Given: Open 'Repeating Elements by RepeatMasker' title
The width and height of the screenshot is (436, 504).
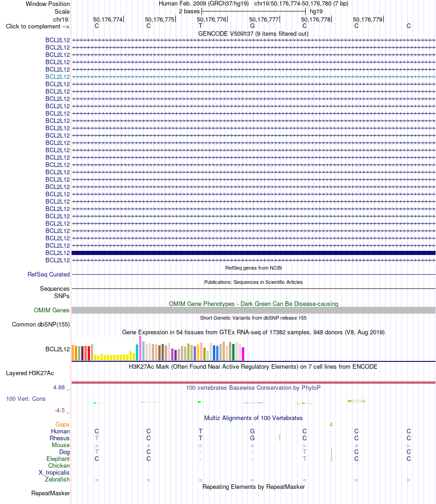Looking at the screenshot, I should pos(253,487).
